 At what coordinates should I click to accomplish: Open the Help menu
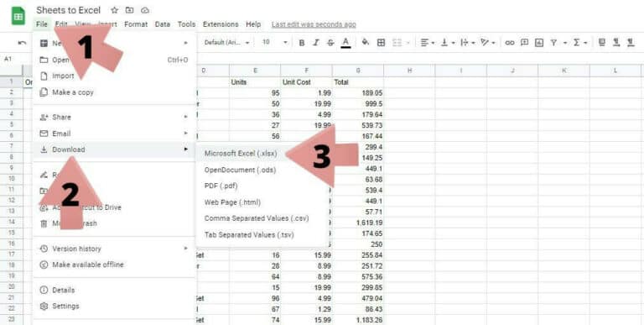(253, 24)
